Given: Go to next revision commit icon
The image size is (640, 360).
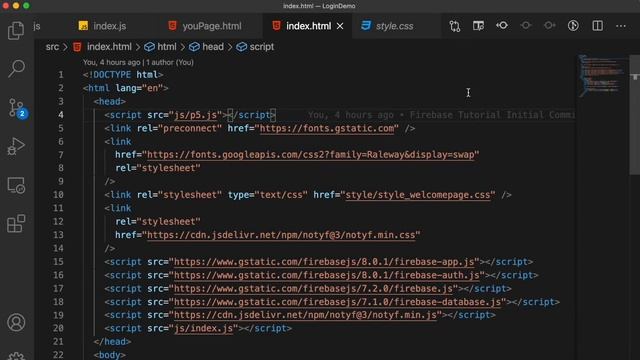Looking at the screenshot, I should [x=549, y=26].
